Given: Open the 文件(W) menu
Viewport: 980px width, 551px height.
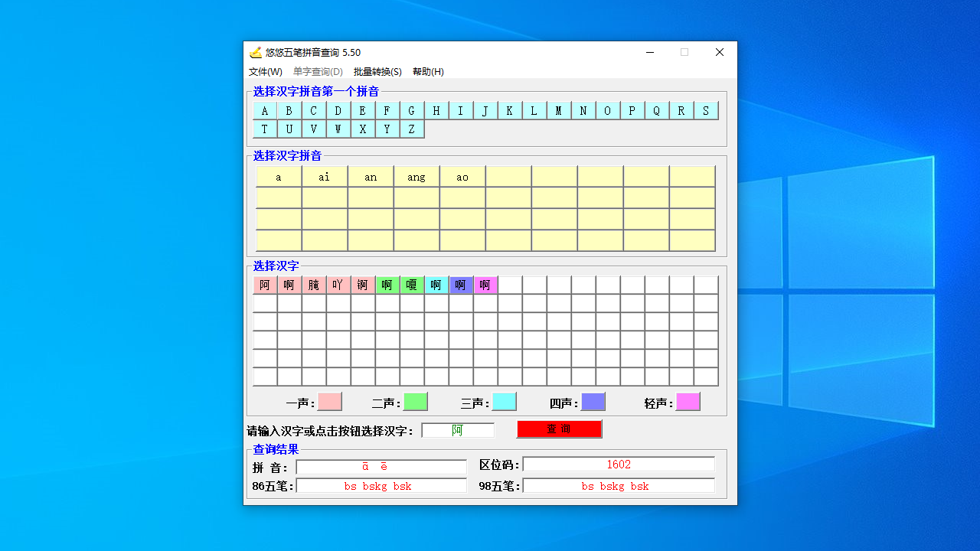Looking at the screenshot, I should click(264, 71).
